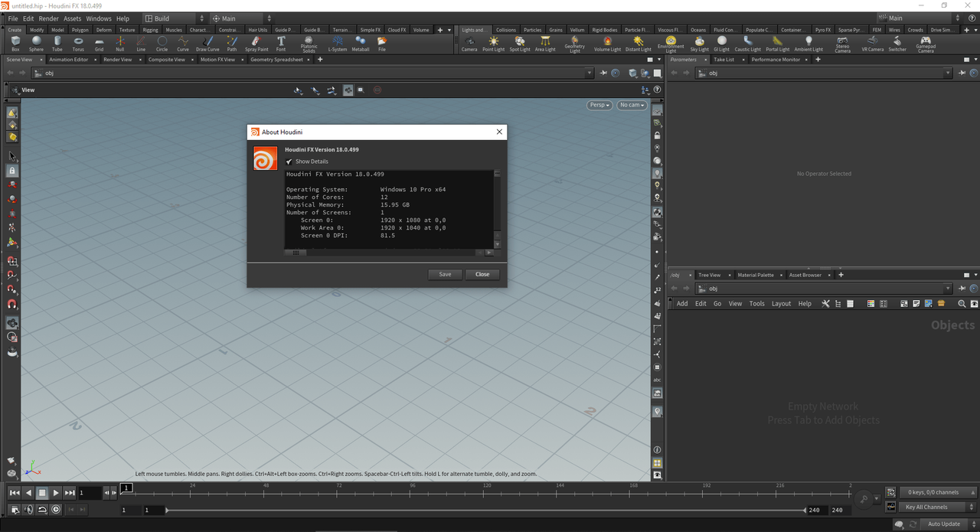Click Close in the About Houdini dialog

pyautogui.click(x=482, y=274)
